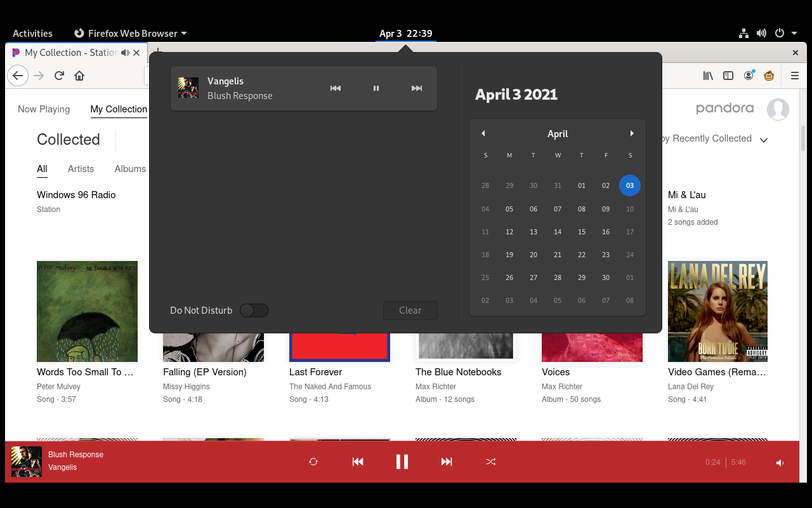Open the power system menu
812x508 pixels.
pos(780,33)
